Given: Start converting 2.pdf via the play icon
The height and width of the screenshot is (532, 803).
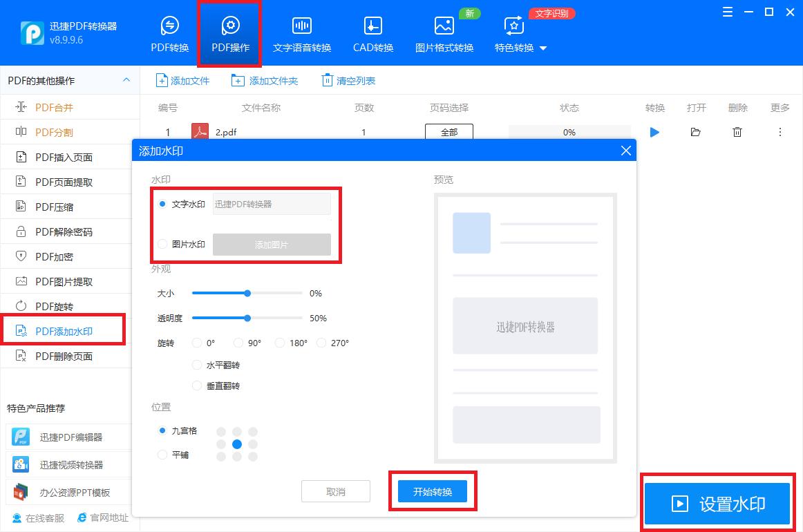Looking at the screenshot, I should pos(654,132).
